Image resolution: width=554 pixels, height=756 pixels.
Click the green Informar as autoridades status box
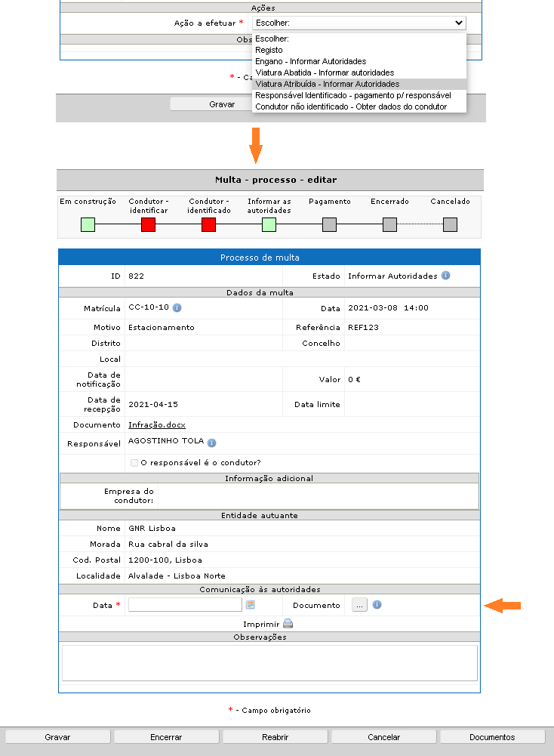click(269, 224)
